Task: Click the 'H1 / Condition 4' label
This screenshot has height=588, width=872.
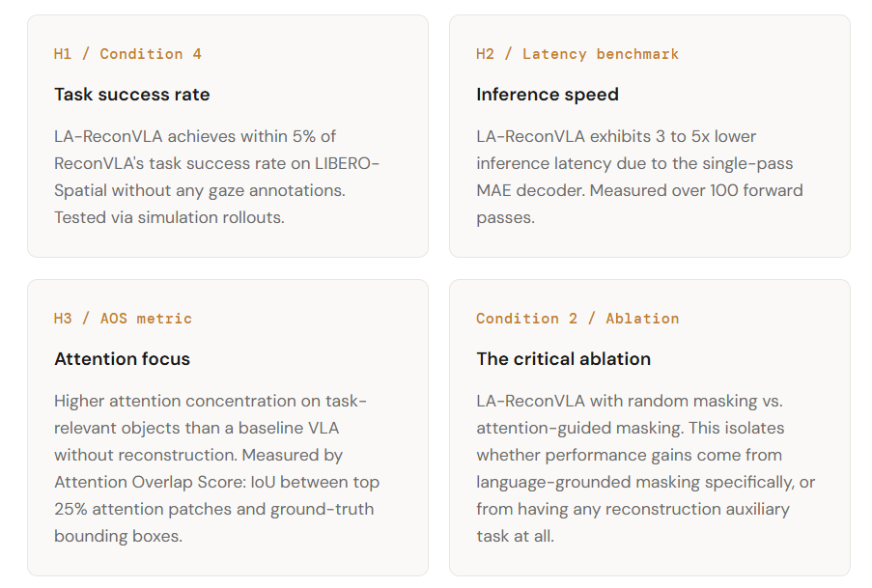Action: [x=127, y=54]
